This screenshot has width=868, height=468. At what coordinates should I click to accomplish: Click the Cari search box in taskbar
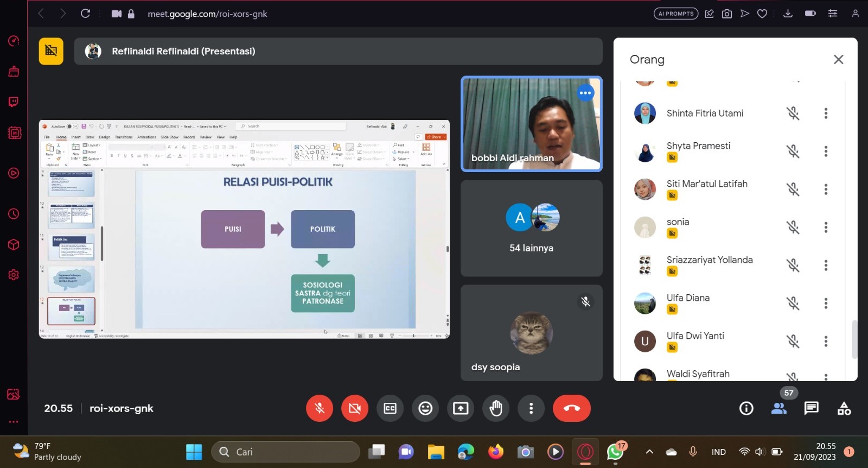coord(286,452)
